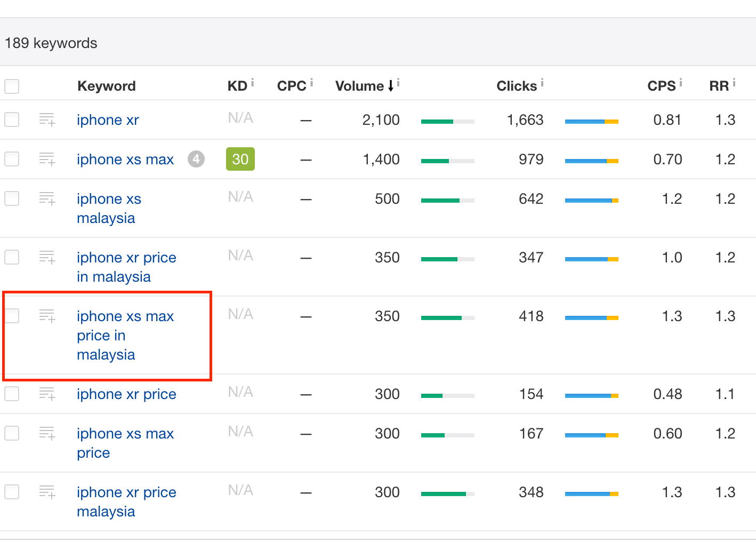756x542 pixels.
Task: Open CPC column info icon
Action: (x=312, y=82)
